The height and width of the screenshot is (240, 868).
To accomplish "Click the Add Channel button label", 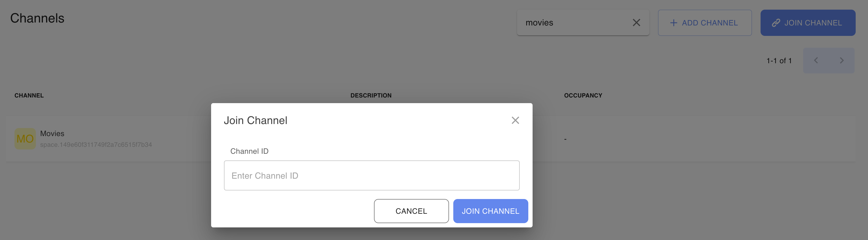I will tap(710, 23).
